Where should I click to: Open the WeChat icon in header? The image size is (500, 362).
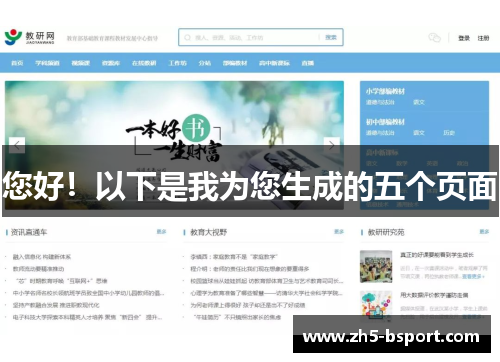click(x=434, y=38)
